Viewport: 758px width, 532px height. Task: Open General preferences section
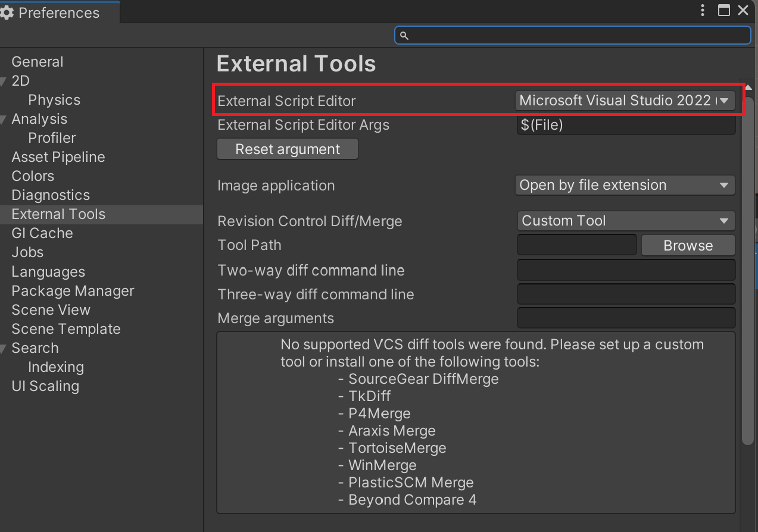(38, 61)
